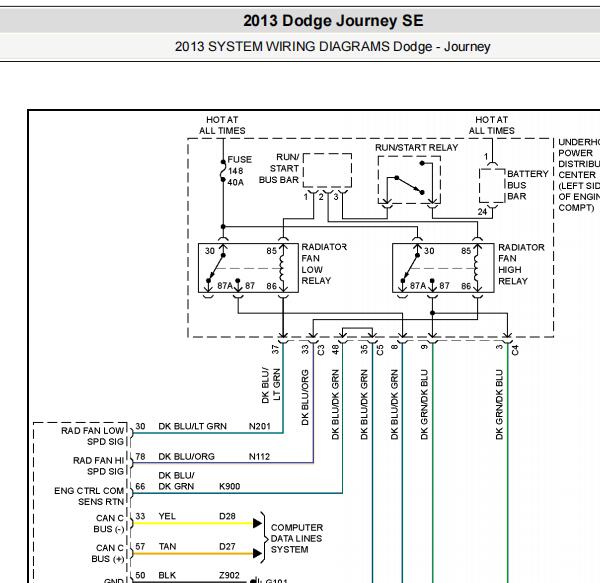Click the "TAN" wire color label
This screenshot has height=583, width=600.
pyautogui.click(x=167, y=546)
